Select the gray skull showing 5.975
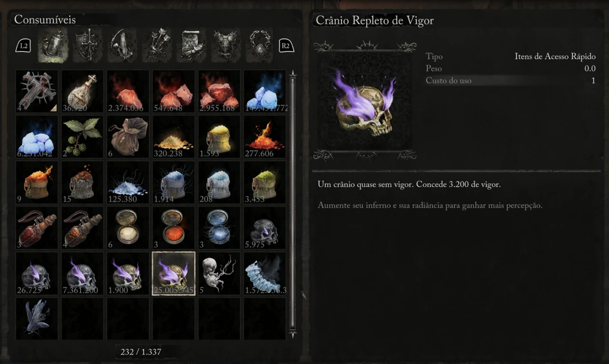 265,228
